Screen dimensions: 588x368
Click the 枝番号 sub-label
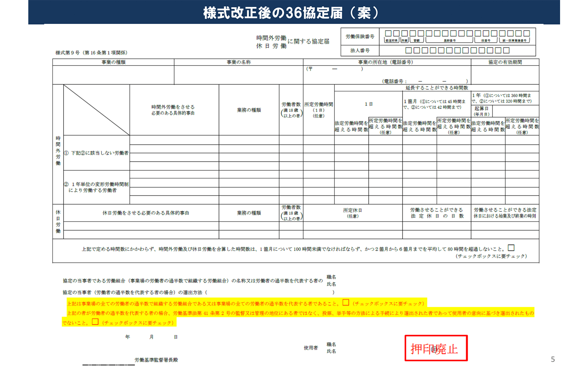(x=485, y=40)
